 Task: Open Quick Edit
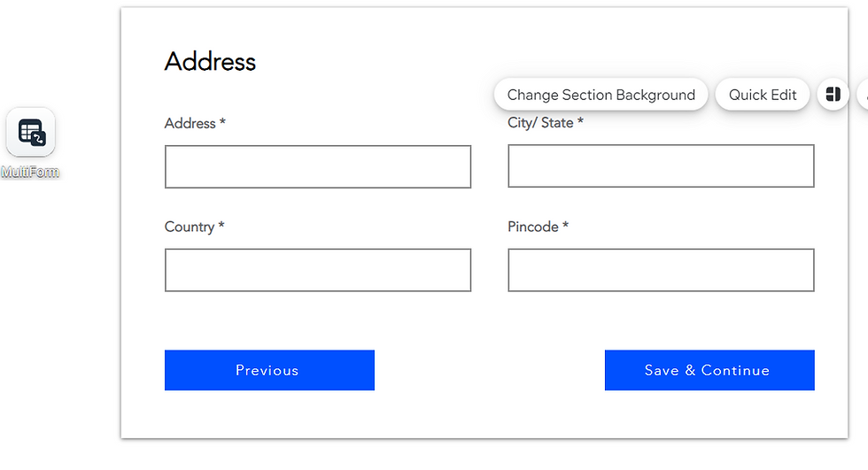coord(763,95)
